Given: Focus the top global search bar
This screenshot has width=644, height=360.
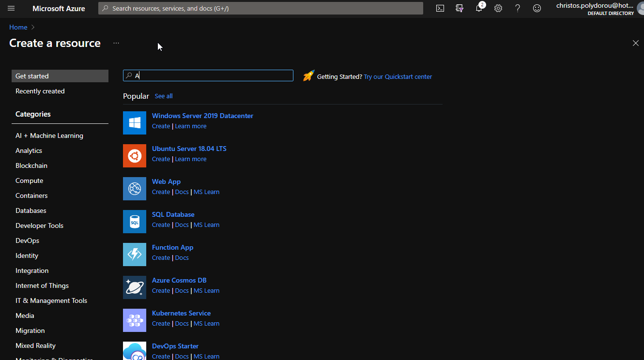Looking at the screenshot, I should point(261,8).
